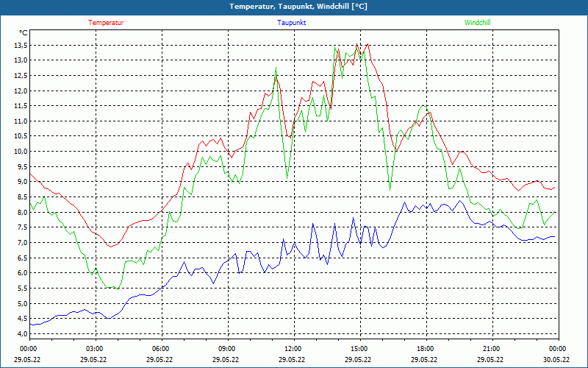
Task: Click the 12,0 value on the y-axis
Action: [21, 91]
